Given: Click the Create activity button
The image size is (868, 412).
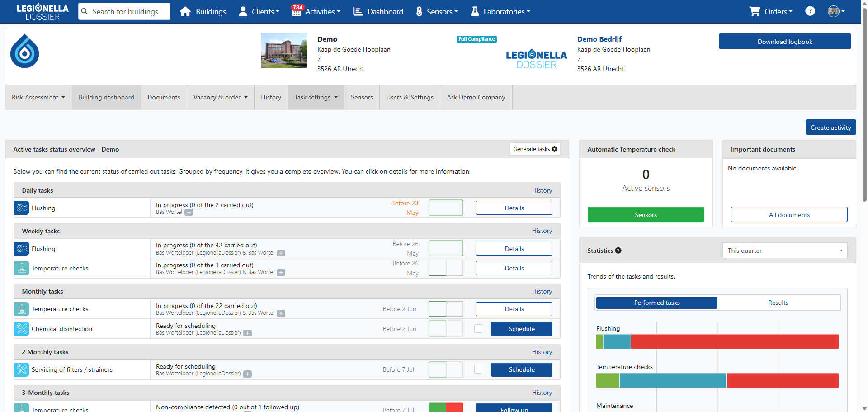Looking at the screenshot, I should tap(830, 127).
